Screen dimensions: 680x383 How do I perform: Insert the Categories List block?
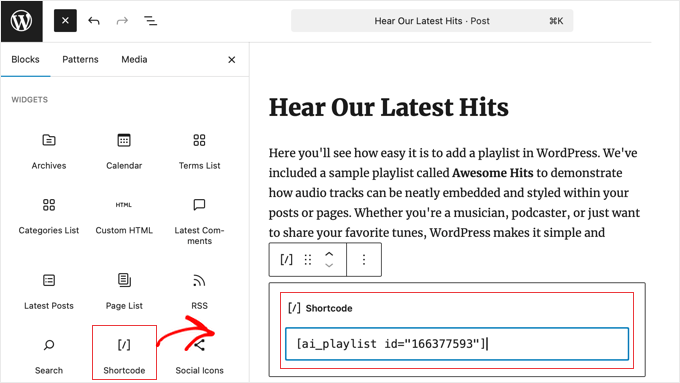tap(49, 217)
